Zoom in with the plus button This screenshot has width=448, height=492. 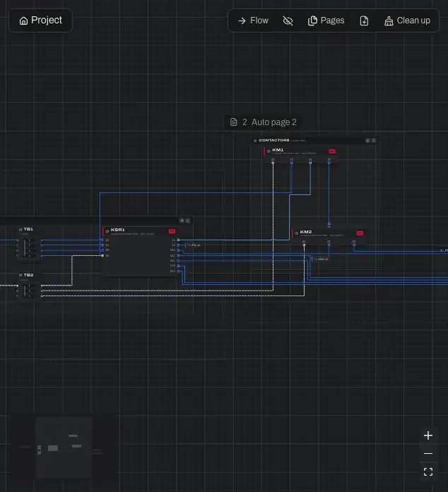[x=428, y=435]
